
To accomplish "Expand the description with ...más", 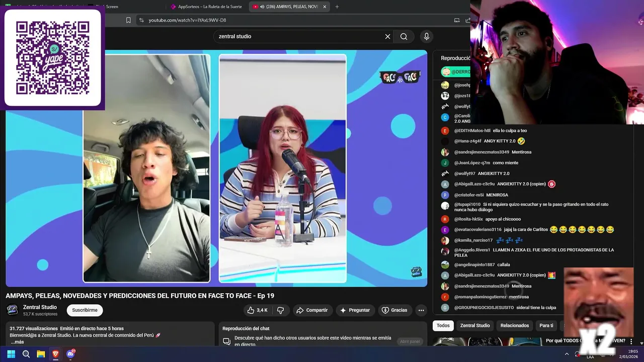I will pos(17,342).
